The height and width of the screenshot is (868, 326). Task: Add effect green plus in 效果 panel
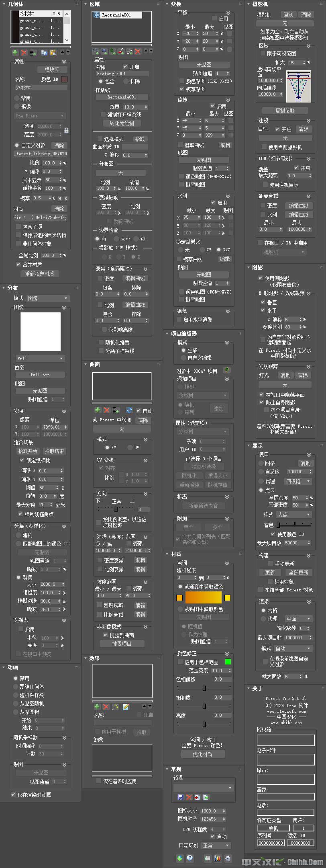click(x=97, y=706)
